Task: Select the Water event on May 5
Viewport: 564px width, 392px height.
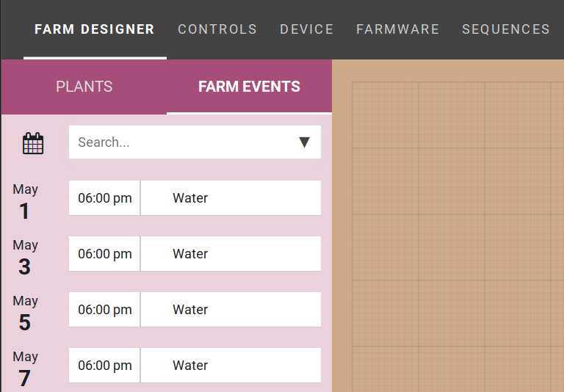Action: (x=231, y=310)
